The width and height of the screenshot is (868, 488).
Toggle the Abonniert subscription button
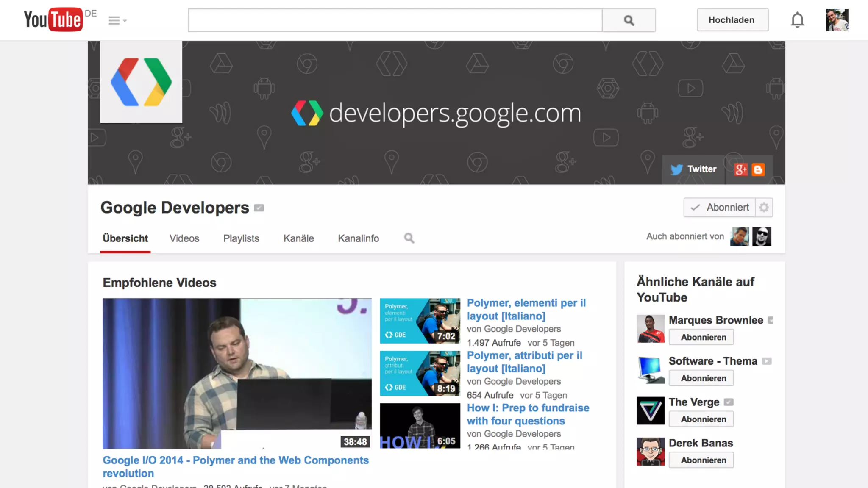coord(719,208)
